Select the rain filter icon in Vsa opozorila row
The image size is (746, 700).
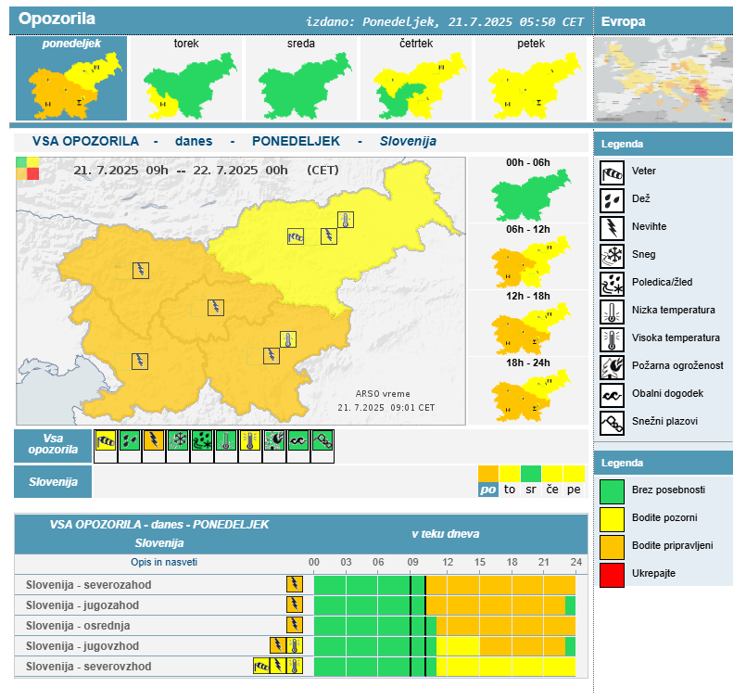(129, 441)
